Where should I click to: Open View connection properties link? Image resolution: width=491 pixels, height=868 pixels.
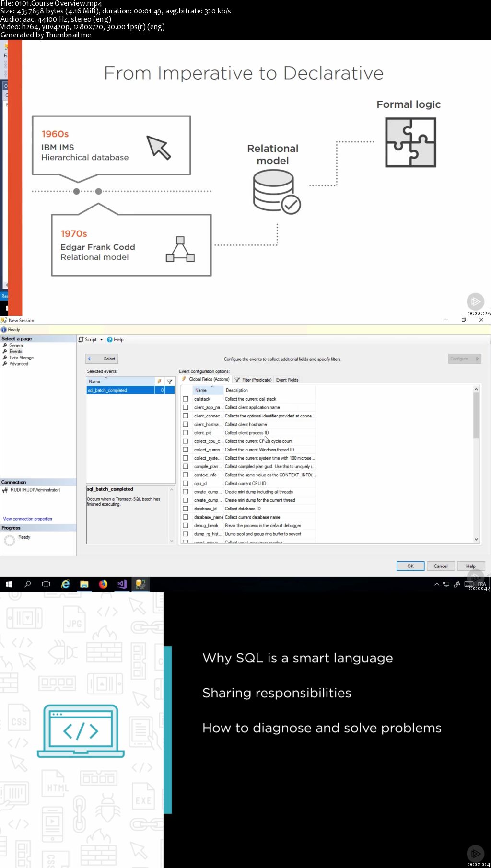pos(27,519)
